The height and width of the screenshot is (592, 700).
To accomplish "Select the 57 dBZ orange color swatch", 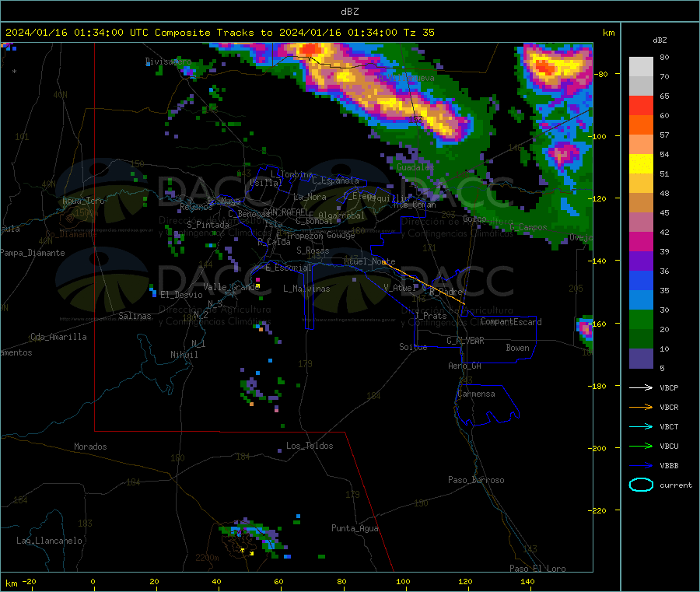I will point(641,125).
